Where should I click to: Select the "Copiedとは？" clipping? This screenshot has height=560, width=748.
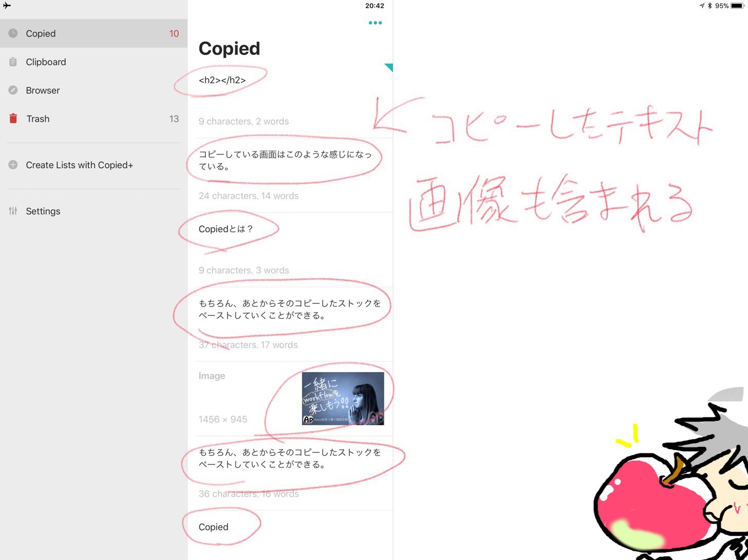point(226,229)
